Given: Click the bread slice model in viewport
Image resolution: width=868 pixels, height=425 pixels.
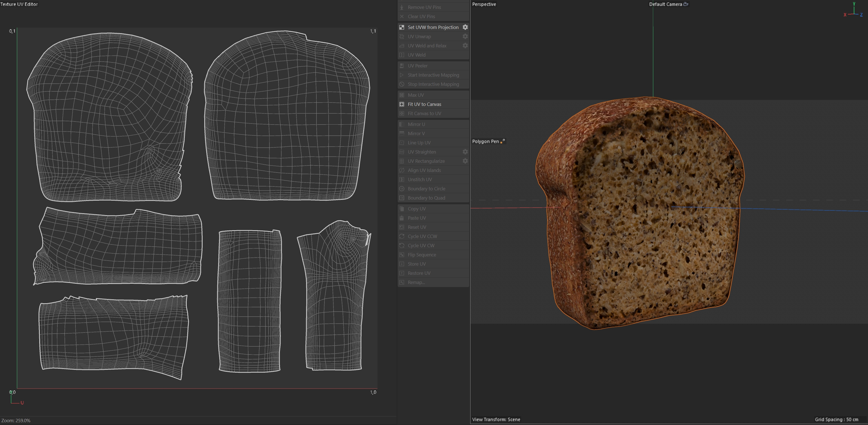Looking at the screenshot, I should point(640,216).
